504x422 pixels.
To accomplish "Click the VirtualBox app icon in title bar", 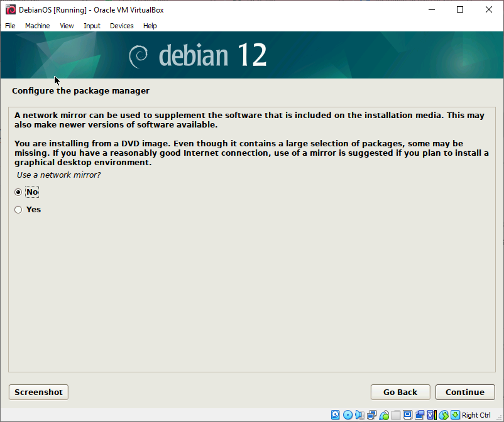I will point(10,9).
